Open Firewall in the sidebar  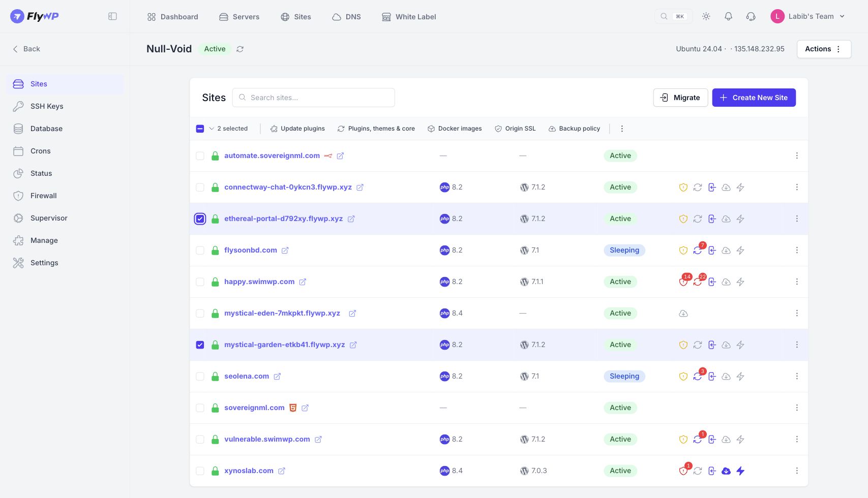(x=65, y=196)
